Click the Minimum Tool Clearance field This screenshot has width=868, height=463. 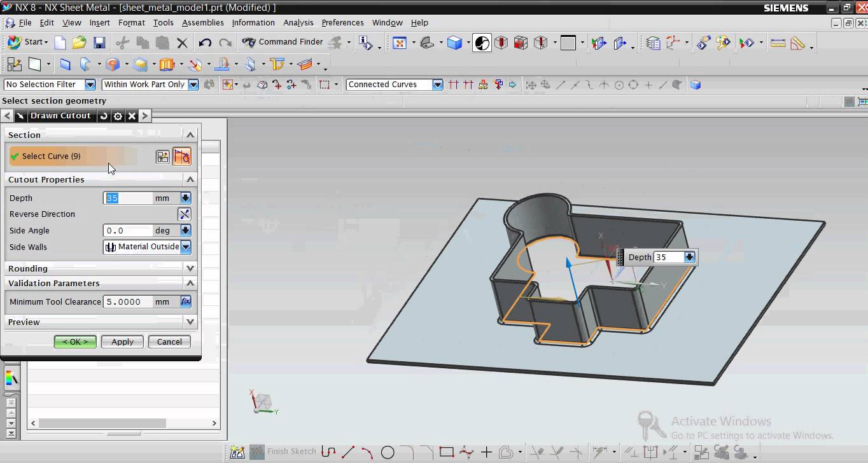pos(129,301)
